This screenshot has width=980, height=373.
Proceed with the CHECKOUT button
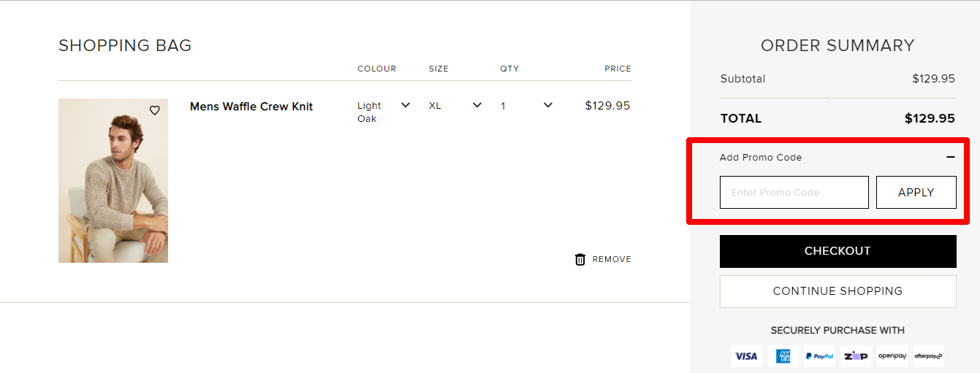[837, 251]
